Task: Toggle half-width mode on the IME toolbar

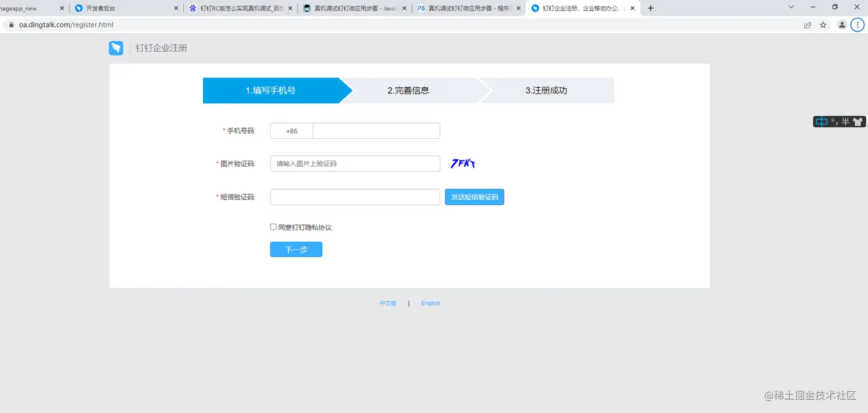Action: 845,121
